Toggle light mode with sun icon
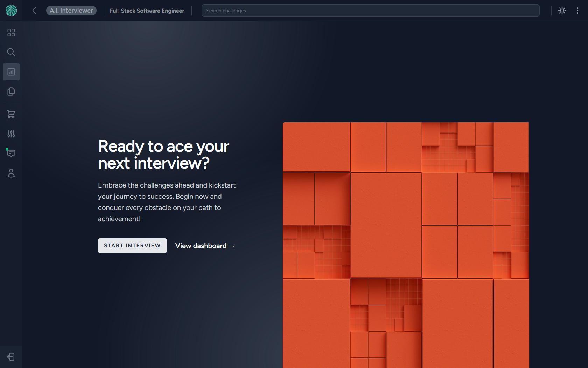 click(562, 11)
